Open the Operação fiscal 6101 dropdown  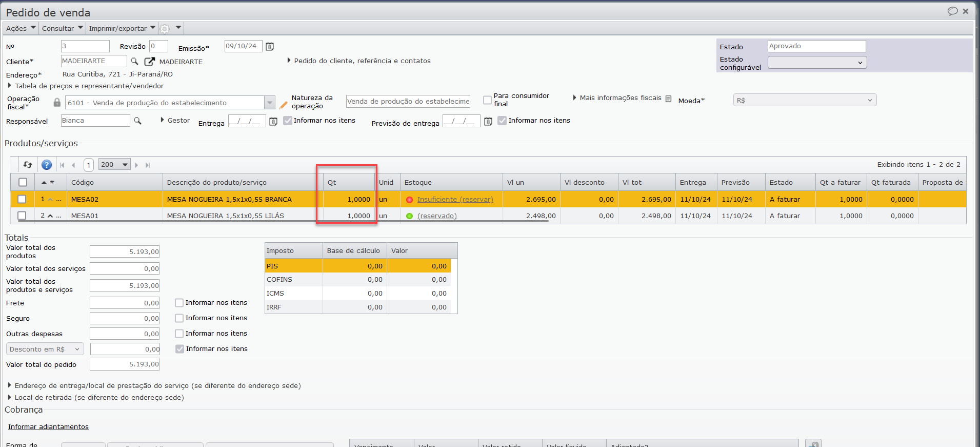270,103
